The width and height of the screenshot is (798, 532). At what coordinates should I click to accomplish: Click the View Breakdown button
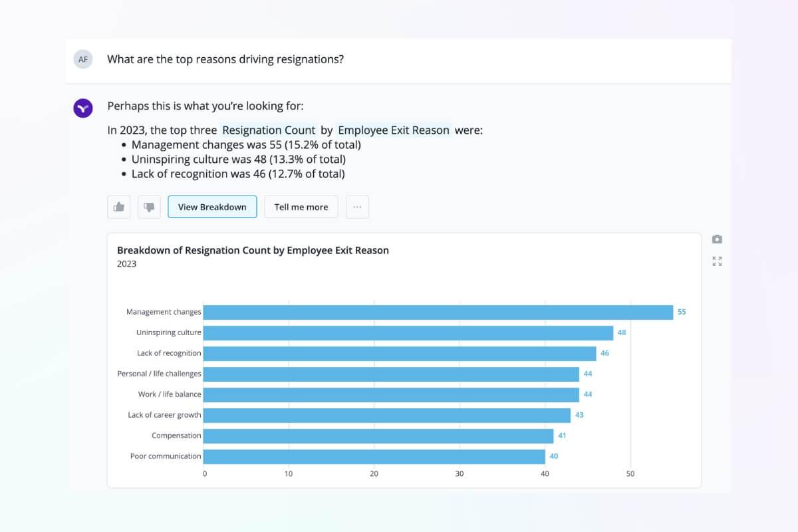pyautogui.click(x=212, y=207)
